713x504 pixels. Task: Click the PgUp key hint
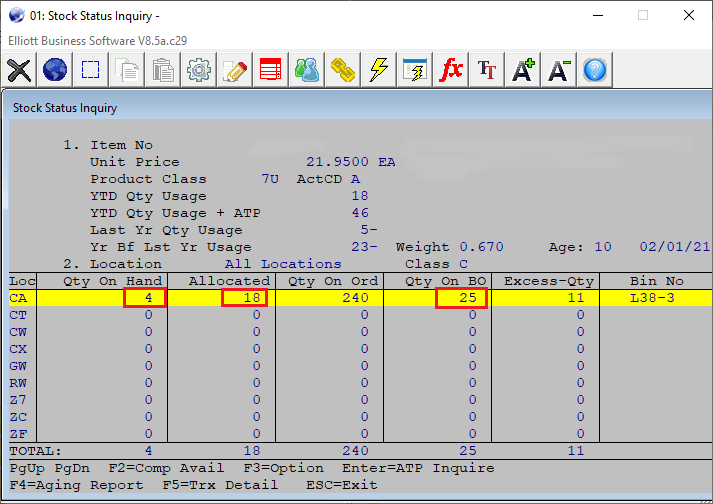coord(26,468)
